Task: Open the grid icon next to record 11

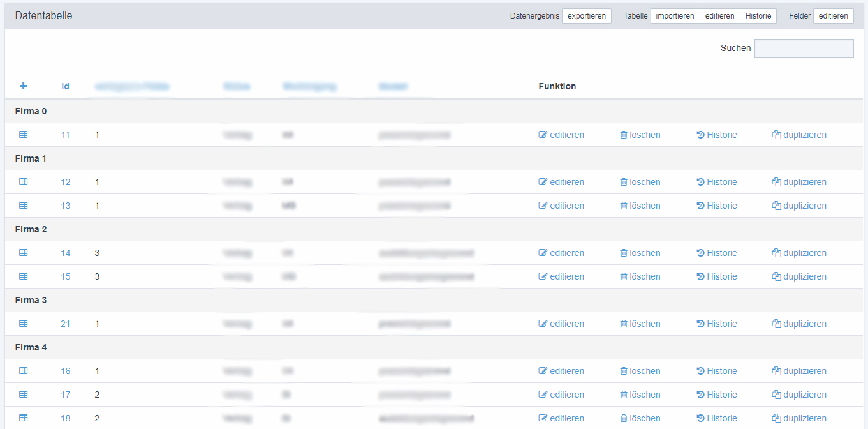Action: click(x=23, y=135)
